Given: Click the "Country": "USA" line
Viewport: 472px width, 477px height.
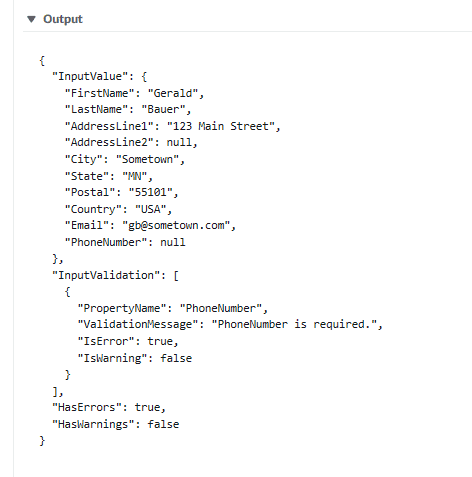Looking at the screenshot, I should tap(118, 209).
